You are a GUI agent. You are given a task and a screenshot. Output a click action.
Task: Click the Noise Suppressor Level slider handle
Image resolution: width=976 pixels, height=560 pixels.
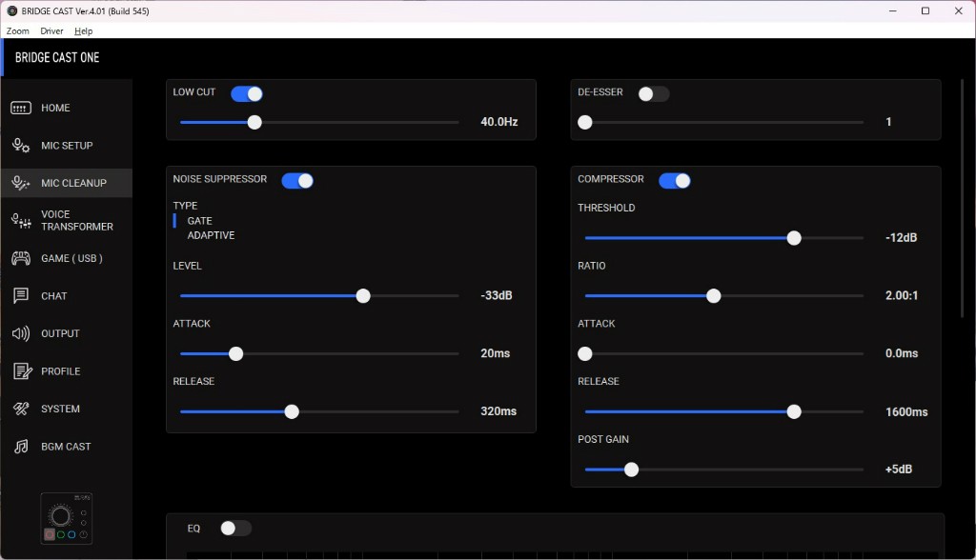coord(363,296)
